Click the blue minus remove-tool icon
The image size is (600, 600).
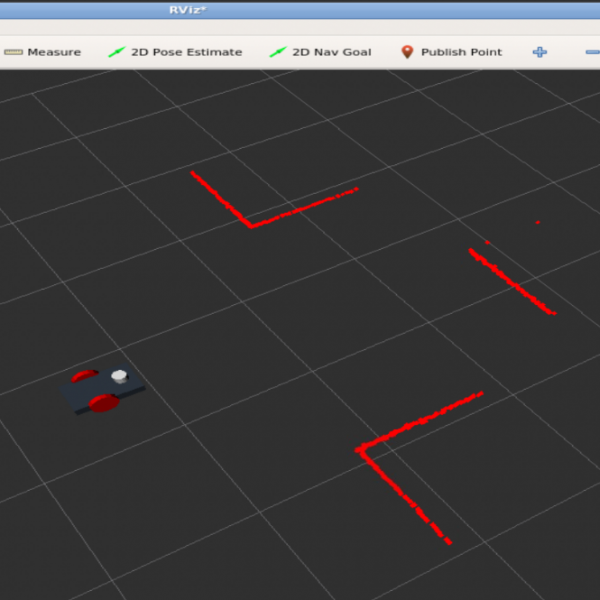pos(593,52)
